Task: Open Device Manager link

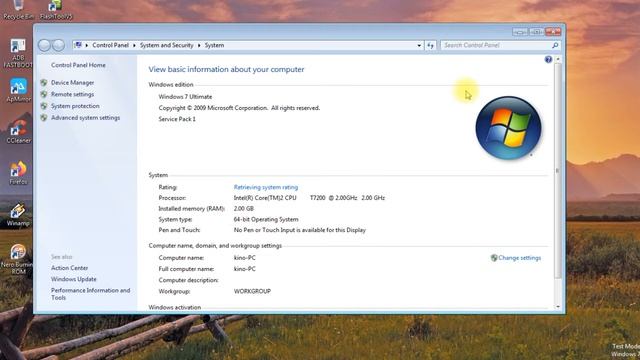Action: tap(72, 82)
